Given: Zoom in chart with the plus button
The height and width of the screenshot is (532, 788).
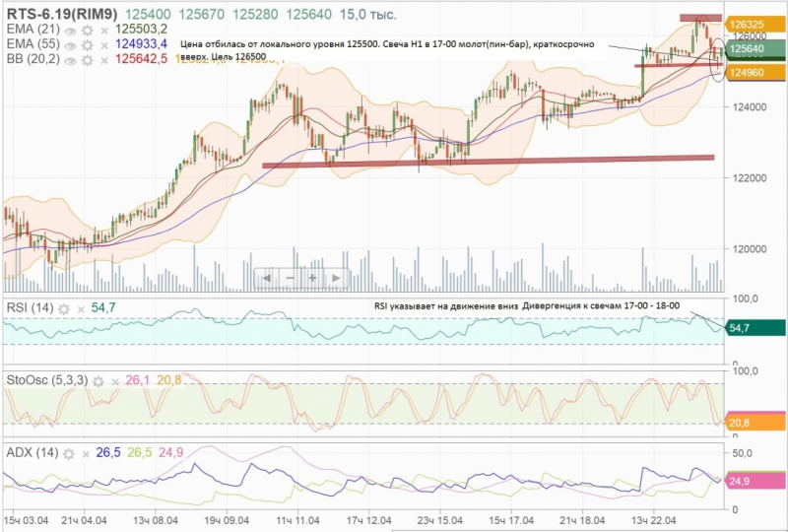Looking at the screenshot, I should coord(312,278).
